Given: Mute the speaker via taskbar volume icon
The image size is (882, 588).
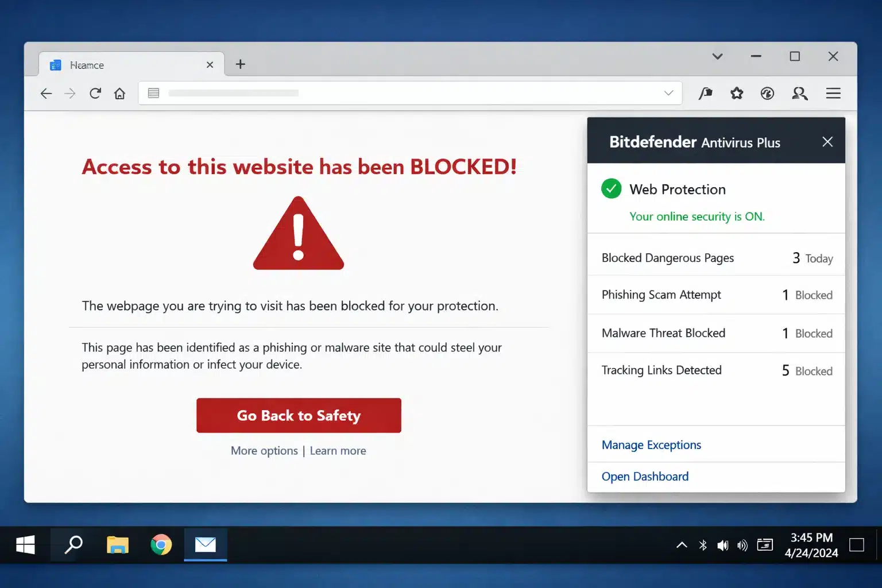Looking at the screenshot, I should coord(723,545).
